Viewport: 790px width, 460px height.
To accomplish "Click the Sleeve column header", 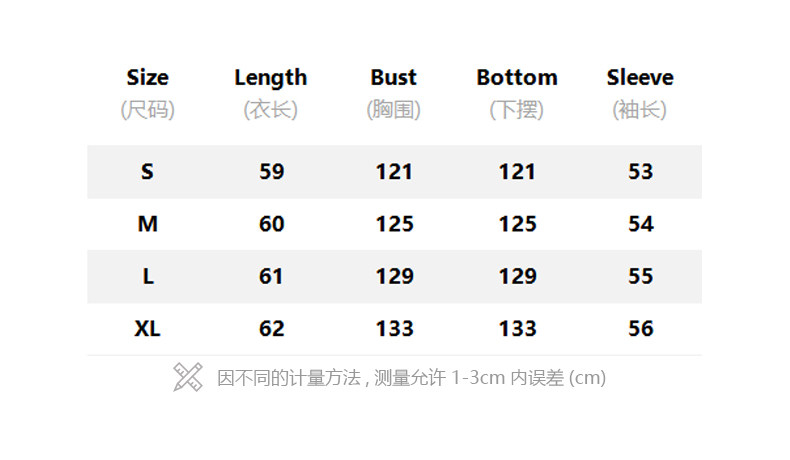I will click(x=640, y=78).
